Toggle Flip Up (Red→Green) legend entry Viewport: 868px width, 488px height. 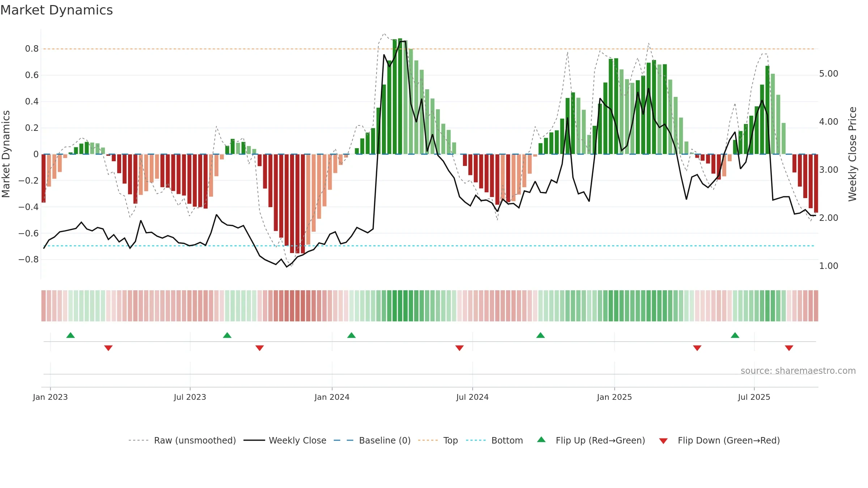[591, 440]
